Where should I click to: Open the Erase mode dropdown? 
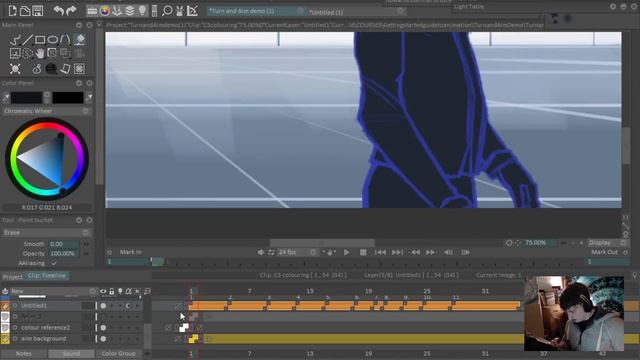(47, 232)
